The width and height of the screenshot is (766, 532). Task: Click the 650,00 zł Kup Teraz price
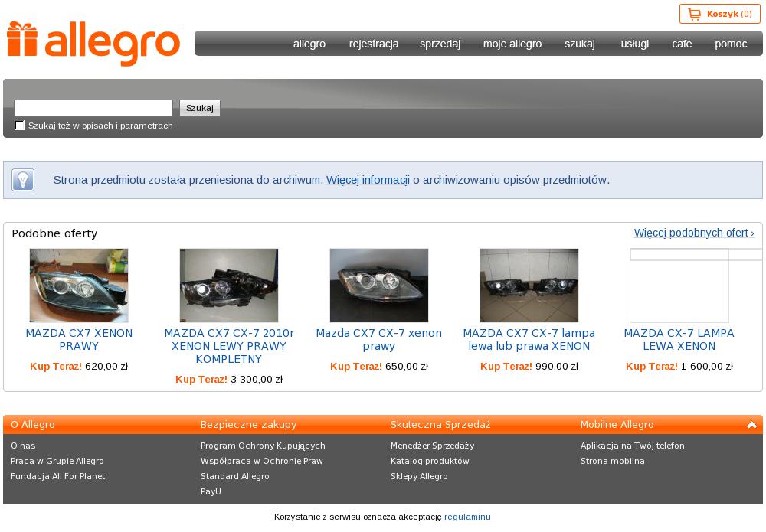[378, 366]
